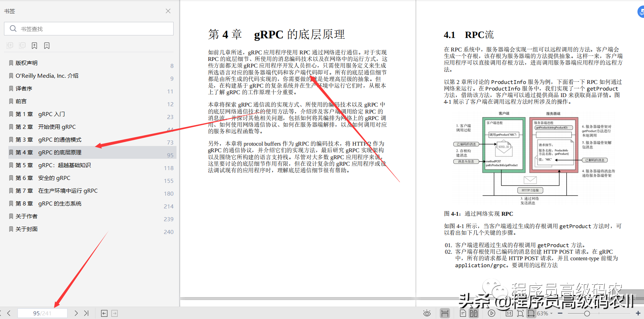Viewport: 644px width, 319px height.
Task: Open the 前言 bookmark
Action: pos(21,101)
